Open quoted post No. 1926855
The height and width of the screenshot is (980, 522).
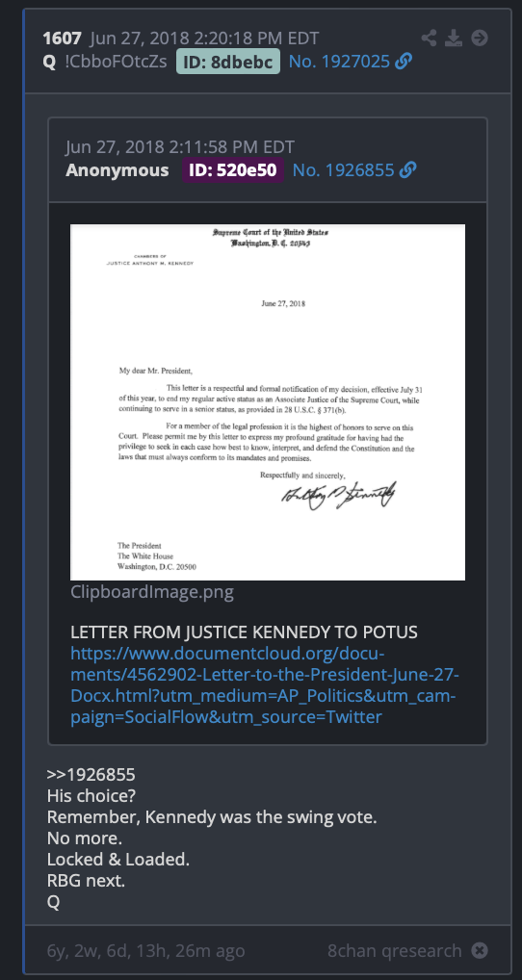[x=344, y=170]
